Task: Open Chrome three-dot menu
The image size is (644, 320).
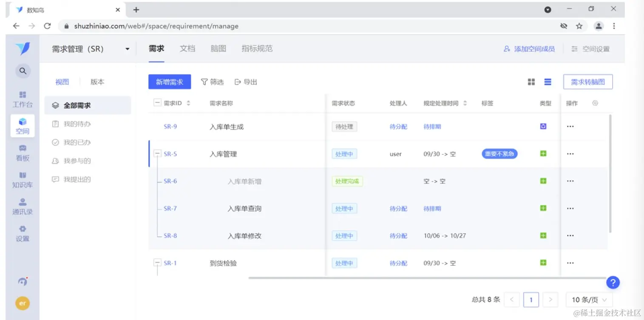Action: [614, 26]
